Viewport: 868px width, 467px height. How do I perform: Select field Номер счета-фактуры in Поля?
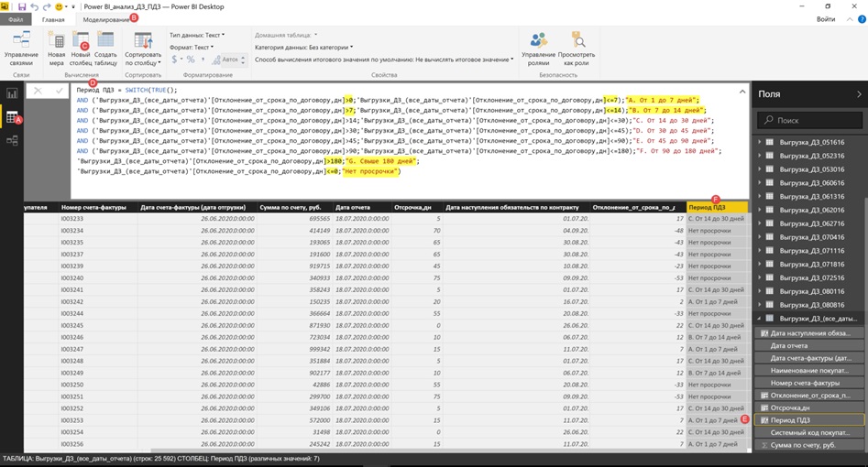tap(809, 383)
